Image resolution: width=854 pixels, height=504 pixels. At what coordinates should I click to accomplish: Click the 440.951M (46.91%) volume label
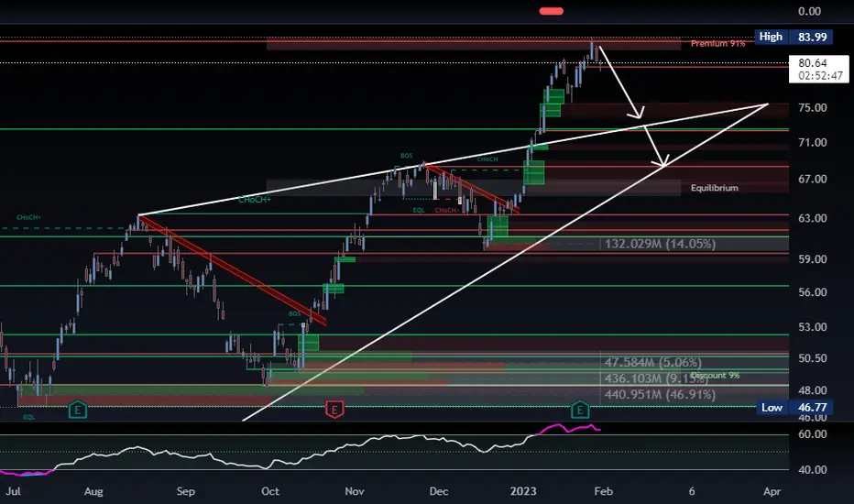660,394
